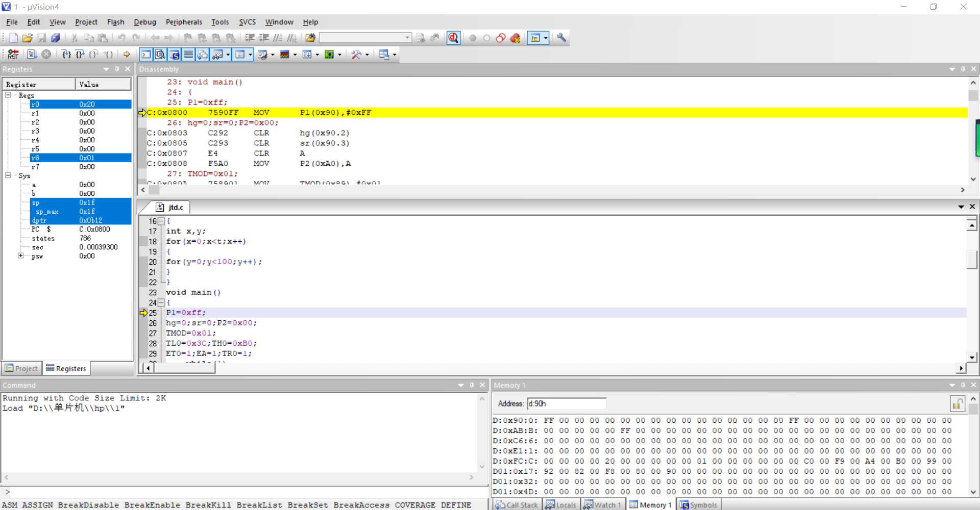Screen dimensions: 980x510
Task: Select the dptr register row
Action: click(81, 220)
